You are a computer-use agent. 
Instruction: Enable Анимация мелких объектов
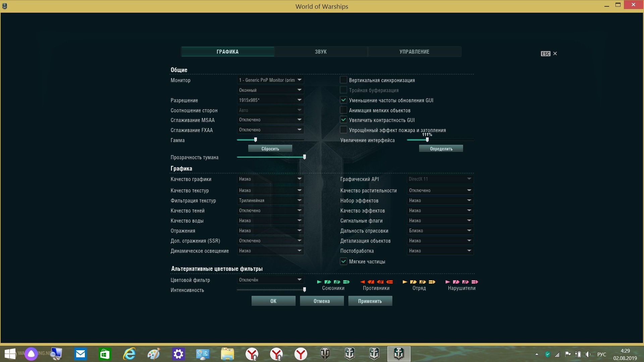point(343,110)
